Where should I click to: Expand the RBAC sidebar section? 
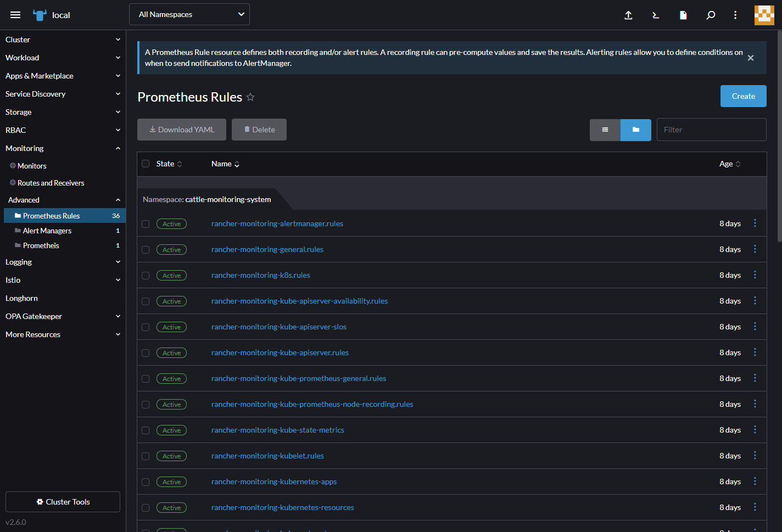point(63,130)
